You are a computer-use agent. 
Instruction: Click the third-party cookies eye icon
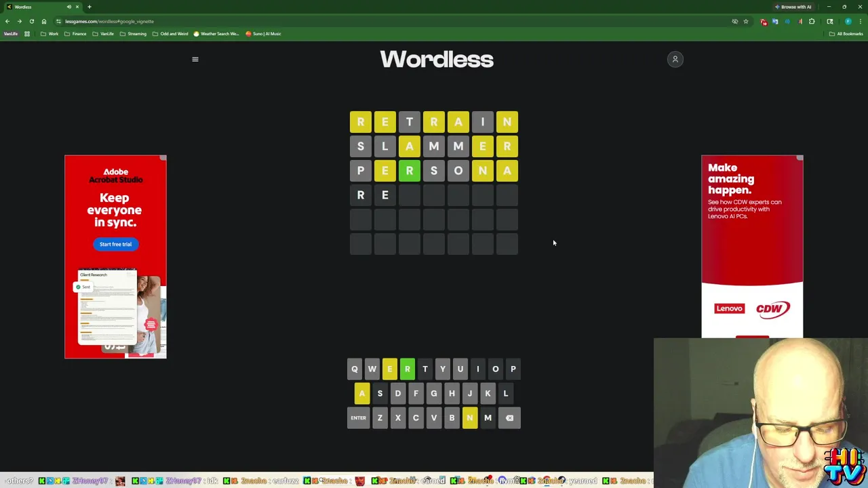coord(735,22)
